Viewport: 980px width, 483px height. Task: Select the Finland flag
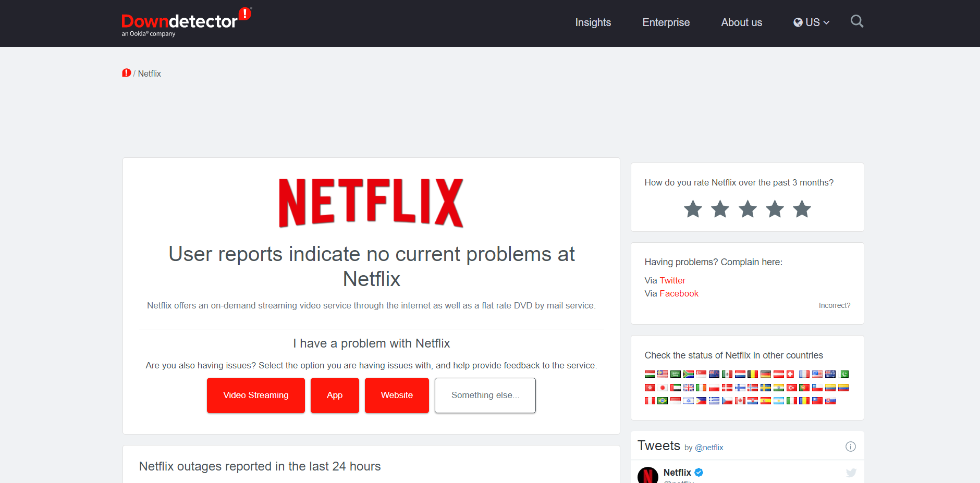click(x=740, y=388)
